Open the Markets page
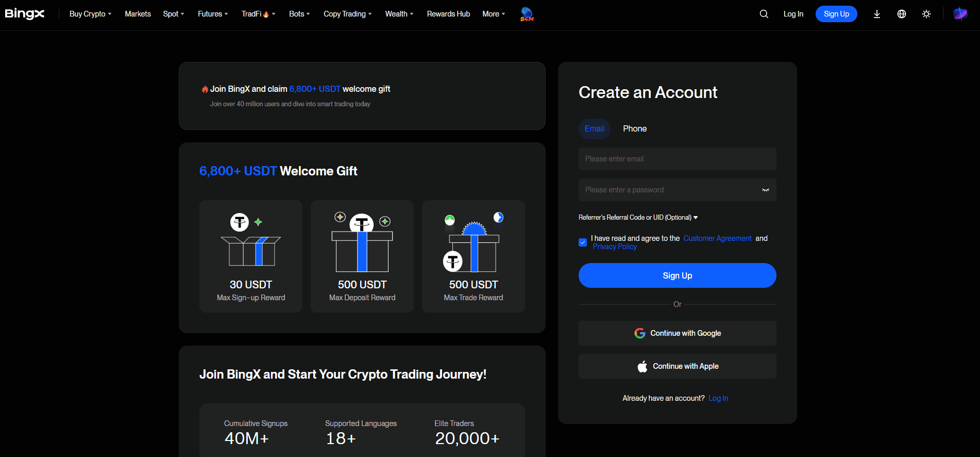980x457 pixels. pyautogui.click(x=138, y=14)
